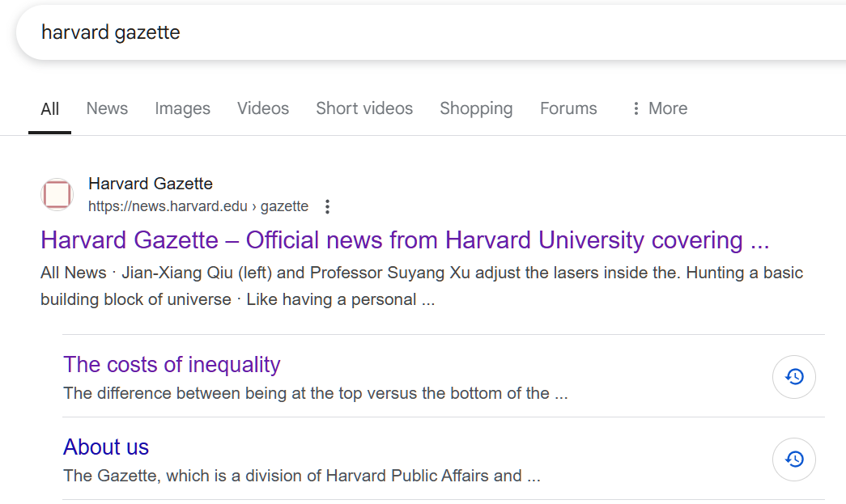Click history icon for The costs of inequality
Viewport: 846px width, 504px height.
tap(794, 377)
